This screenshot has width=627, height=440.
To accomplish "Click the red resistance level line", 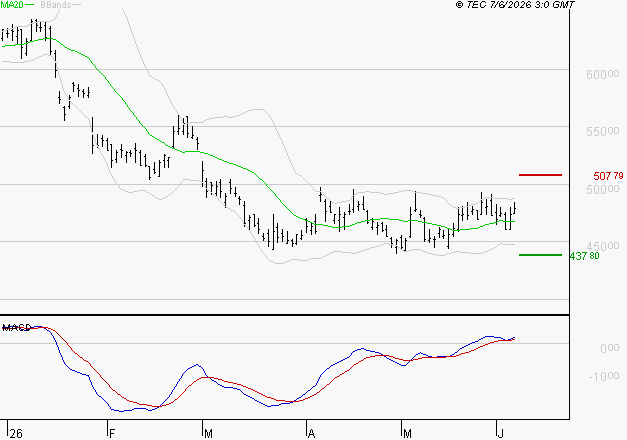I will tap(540, 175).
